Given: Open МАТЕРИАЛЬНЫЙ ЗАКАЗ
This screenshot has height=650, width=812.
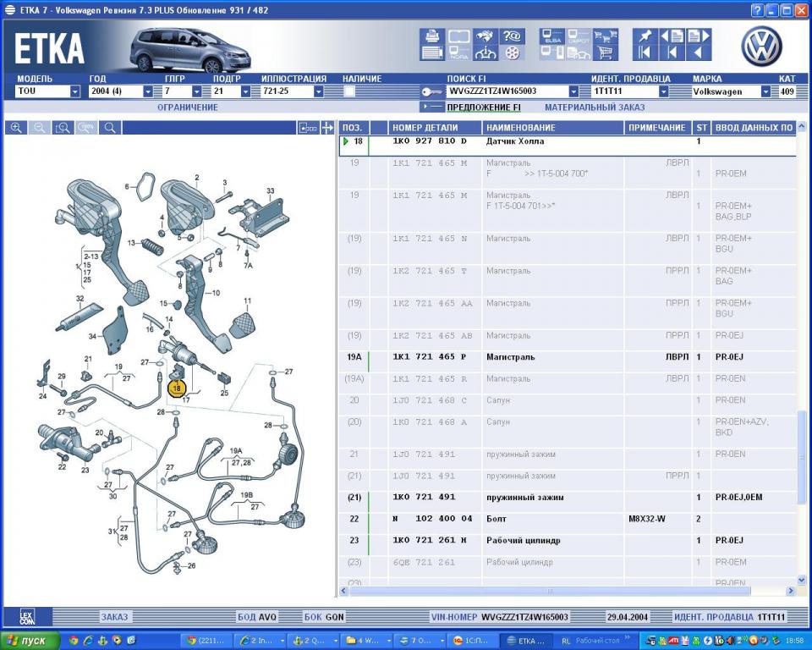Looking at the screenshot, I should [x=595, y=107].
